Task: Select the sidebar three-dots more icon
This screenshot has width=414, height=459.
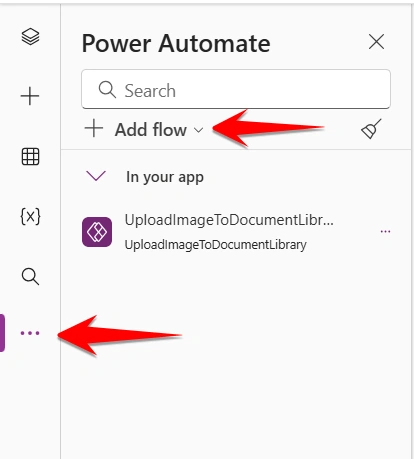Action: point(30,333)
